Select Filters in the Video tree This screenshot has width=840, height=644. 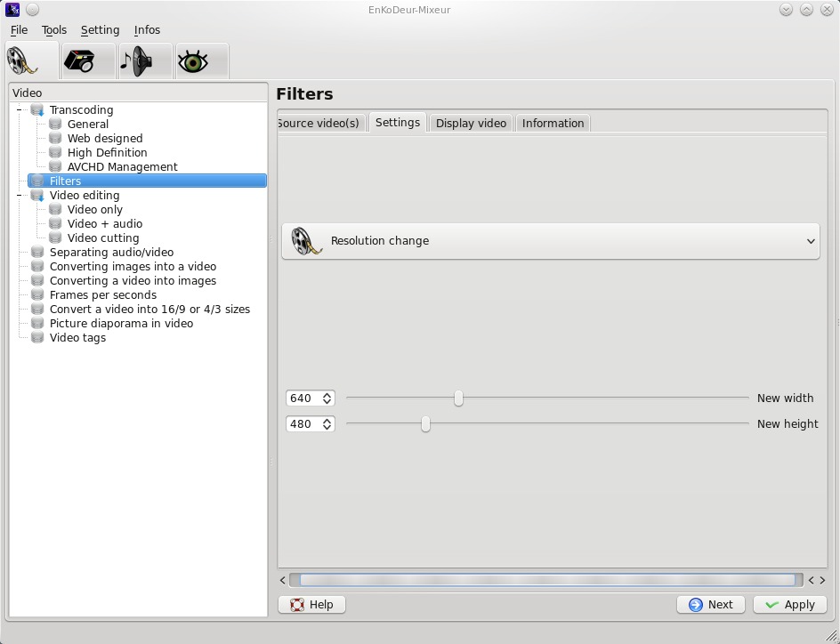(147, 181)
